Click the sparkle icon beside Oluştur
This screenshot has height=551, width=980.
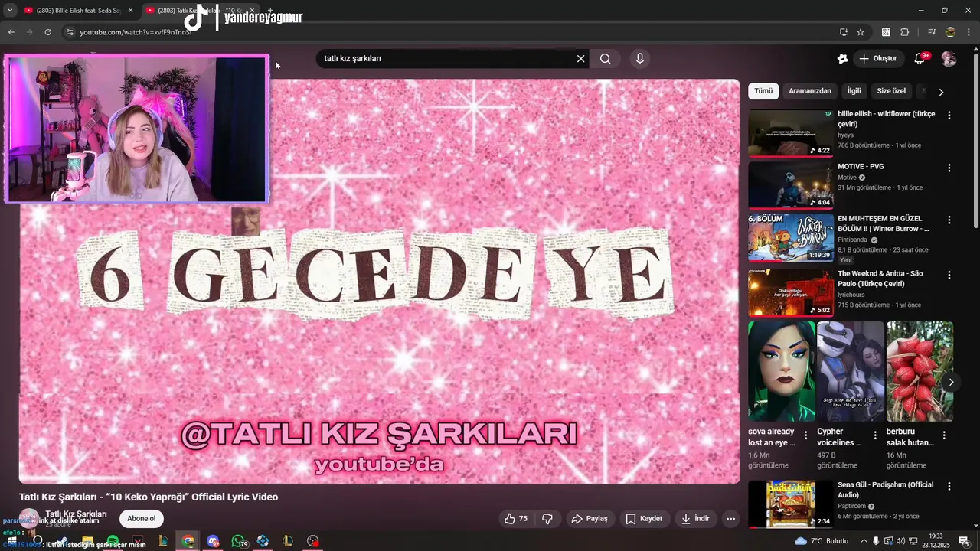(842, 59)
